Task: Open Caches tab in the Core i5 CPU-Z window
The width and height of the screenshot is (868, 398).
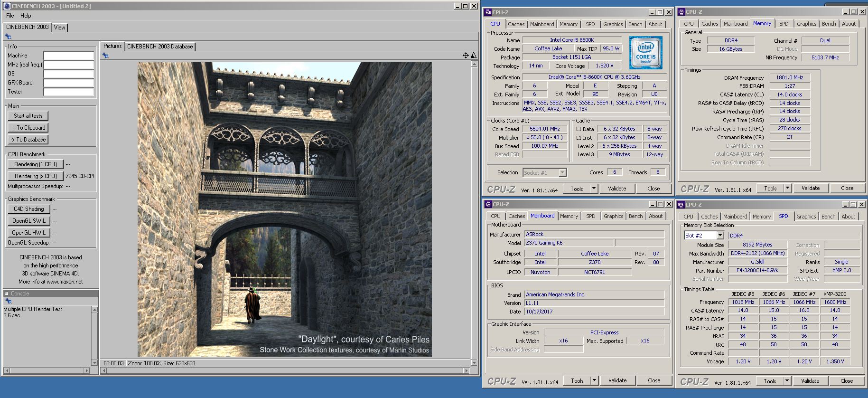Action: pyautogui.click(x=516, y=24)
